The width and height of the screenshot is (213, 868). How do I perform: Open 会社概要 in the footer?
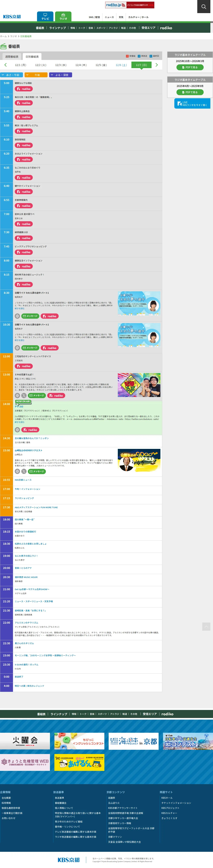(x=6, y=798)
